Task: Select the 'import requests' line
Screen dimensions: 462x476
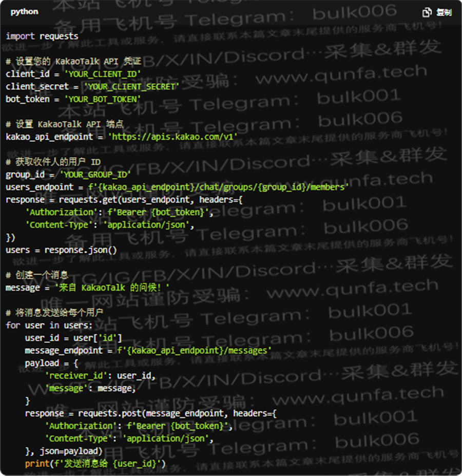Action: 42,36
